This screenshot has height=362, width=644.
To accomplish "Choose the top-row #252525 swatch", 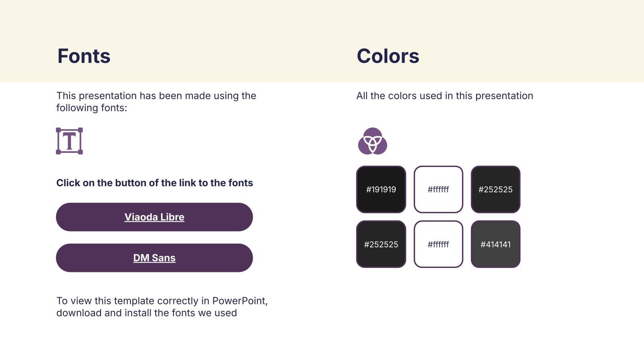I will coord(495,189).
